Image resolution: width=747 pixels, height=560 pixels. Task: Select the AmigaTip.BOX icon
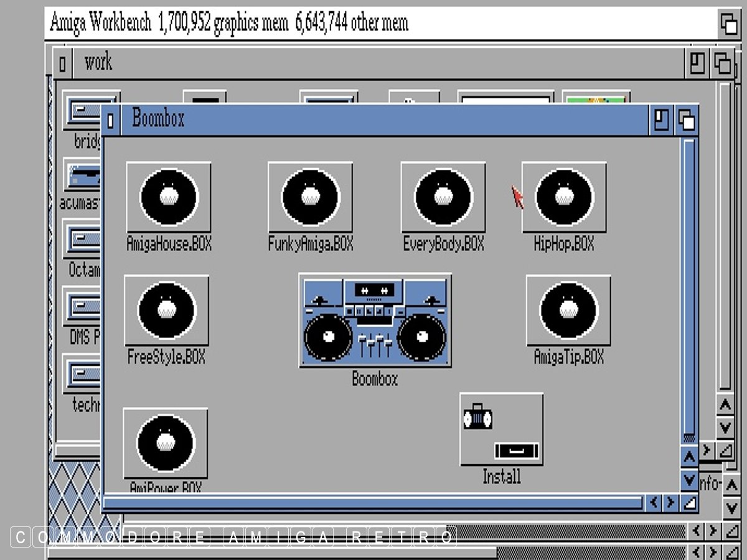click(568, 310)
